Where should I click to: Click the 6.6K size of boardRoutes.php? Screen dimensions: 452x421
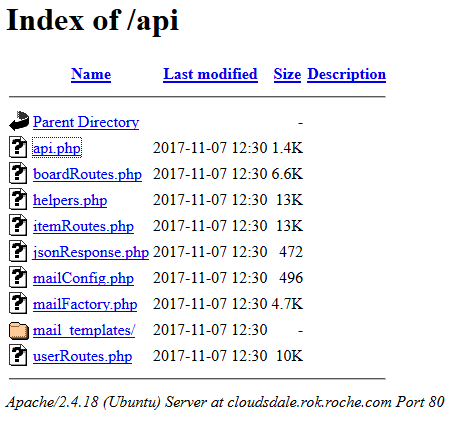[287, 174]
